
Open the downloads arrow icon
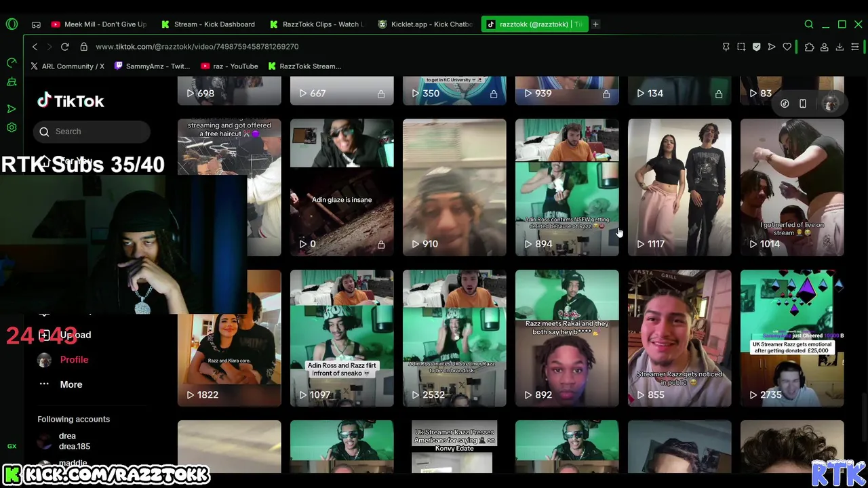point(840,47)
